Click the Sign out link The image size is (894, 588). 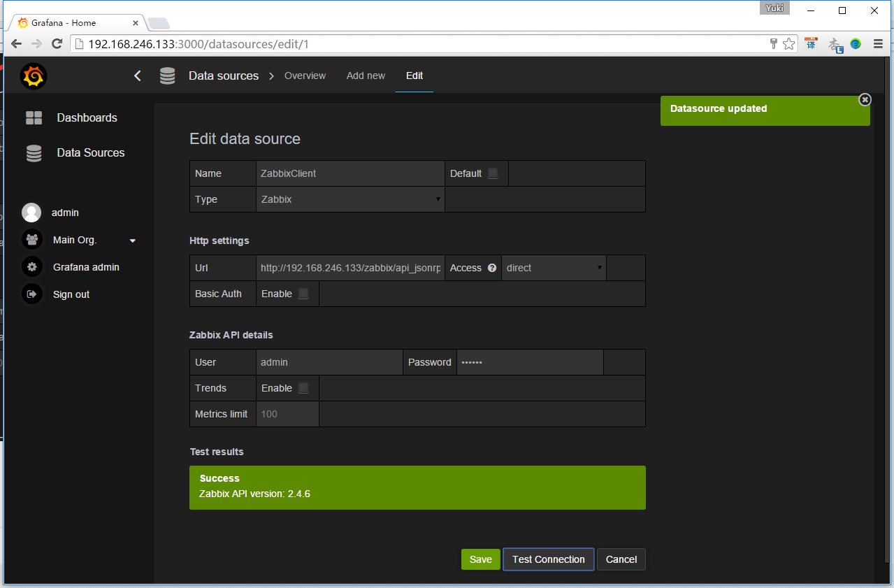click(71, 294)
